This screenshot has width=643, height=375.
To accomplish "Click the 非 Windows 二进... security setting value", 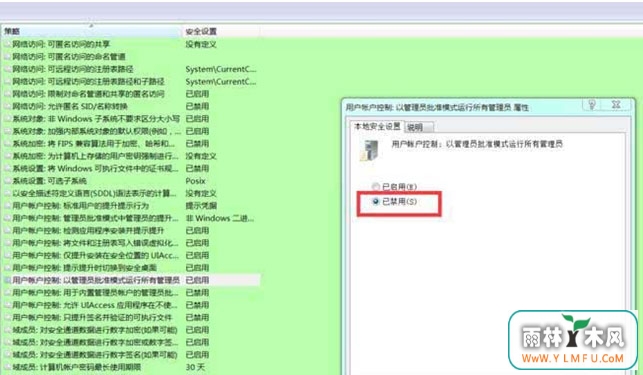I will pyautogui.click(x=220, y=218).
